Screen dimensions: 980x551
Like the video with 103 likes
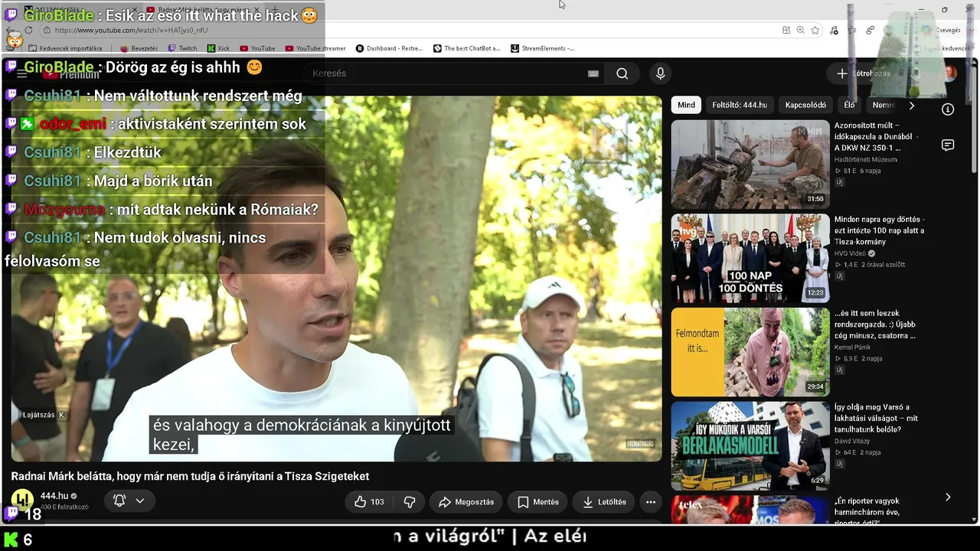pos(369,502)
